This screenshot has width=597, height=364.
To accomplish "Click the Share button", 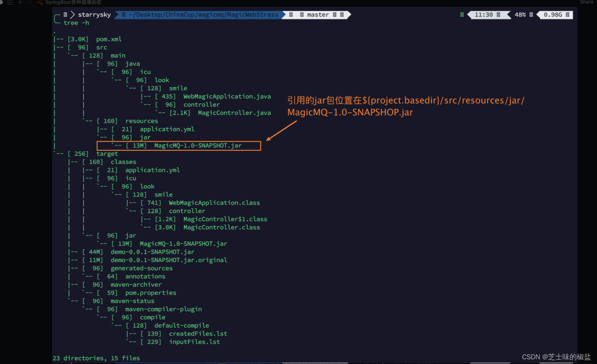I will pyautogui.click(x=586, y=2).
